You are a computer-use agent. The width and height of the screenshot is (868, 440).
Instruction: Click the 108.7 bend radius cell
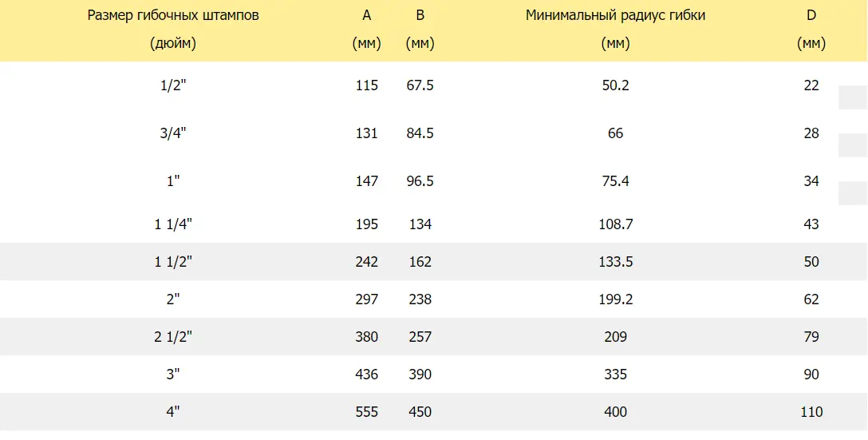(615, 224)
